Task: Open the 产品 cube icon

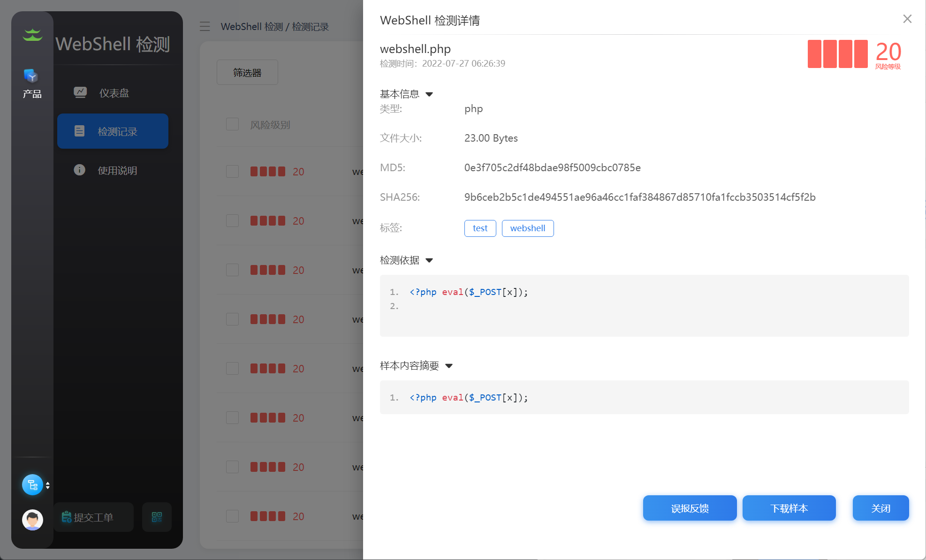Action: [31, 76]
